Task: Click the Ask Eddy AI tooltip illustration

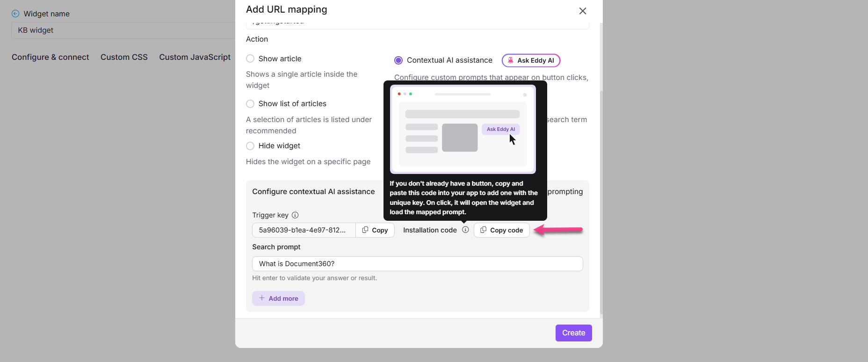Action: click(x=463, y=129)
